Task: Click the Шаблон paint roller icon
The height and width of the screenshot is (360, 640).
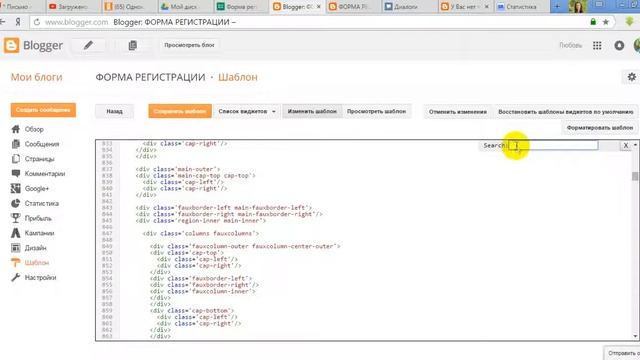Action: tap(16, 262)
